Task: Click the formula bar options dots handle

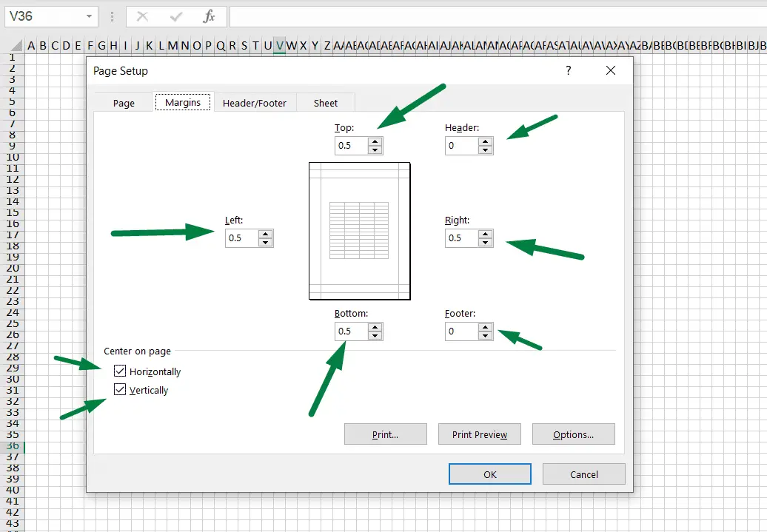Action: point(112,16)
